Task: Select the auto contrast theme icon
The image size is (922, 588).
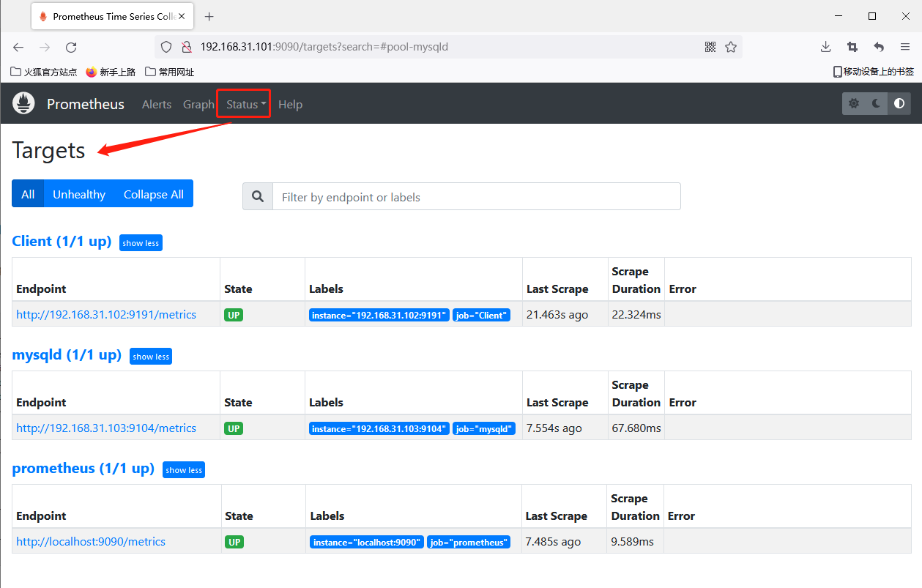Action: [899, 104]
